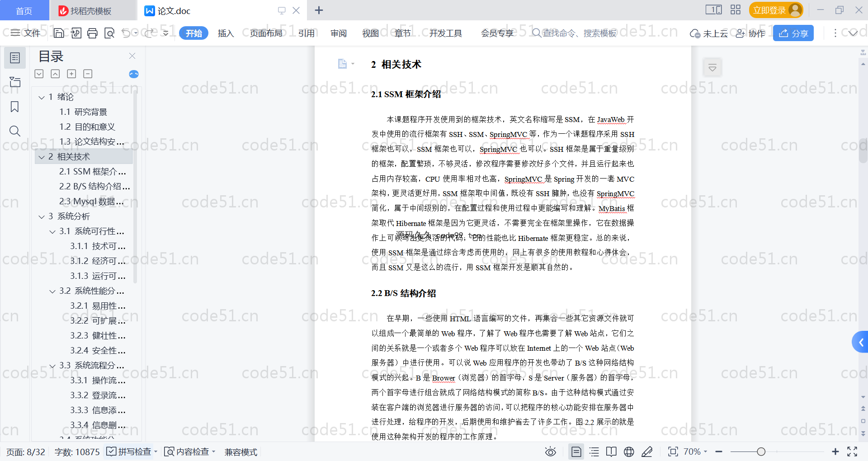Click the 立即登录 button
The image size is (868, 461).
(x=776, y=10)
